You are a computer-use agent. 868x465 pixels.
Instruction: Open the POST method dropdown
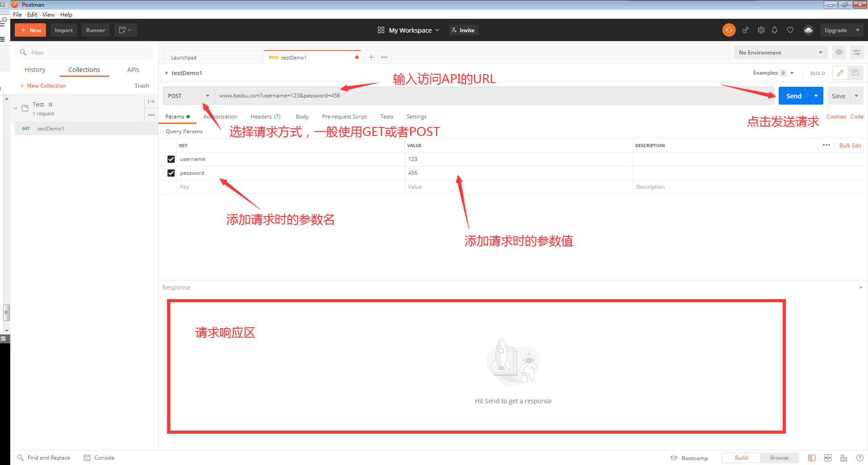point(189,96)
